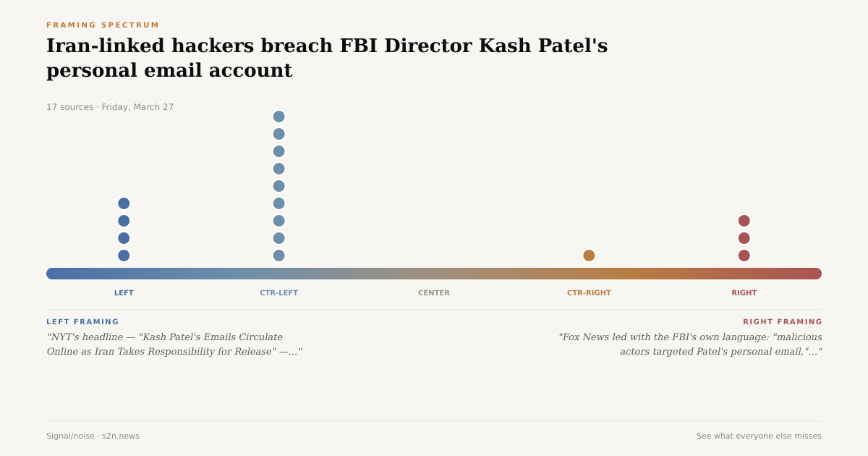This screenshot has width=868, height=456.
Task: Select the CTR-RIGHT axis label
Action: point(589,293)
